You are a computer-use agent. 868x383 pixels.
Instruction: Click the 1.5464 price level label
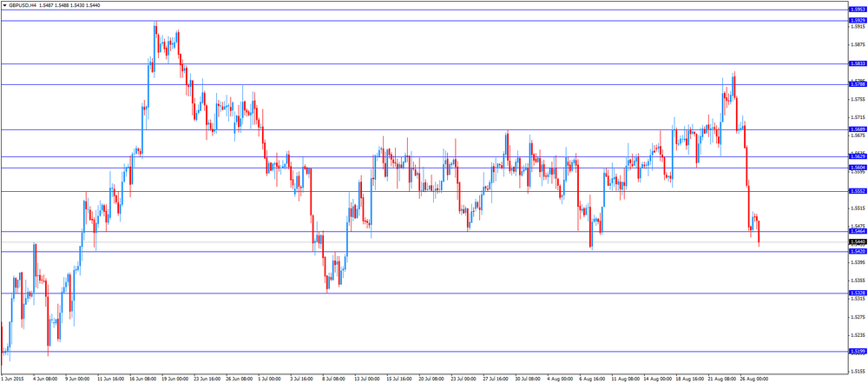point(857,231)
